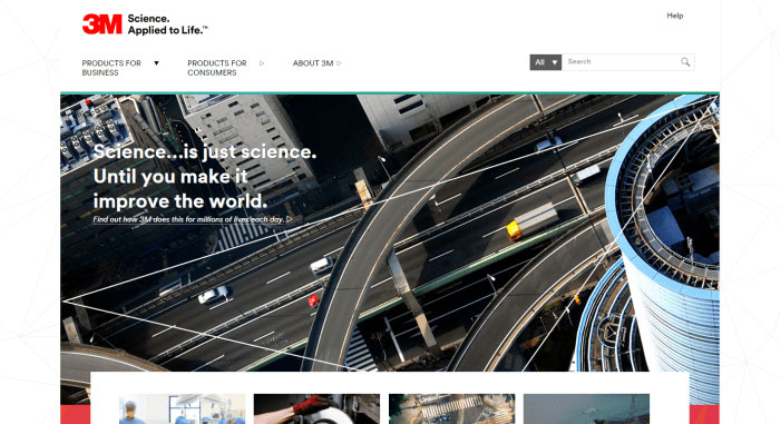Screen dimensions: 780x424
Task: Expand Products for Consumers arrow
Action: coord(262,63)
